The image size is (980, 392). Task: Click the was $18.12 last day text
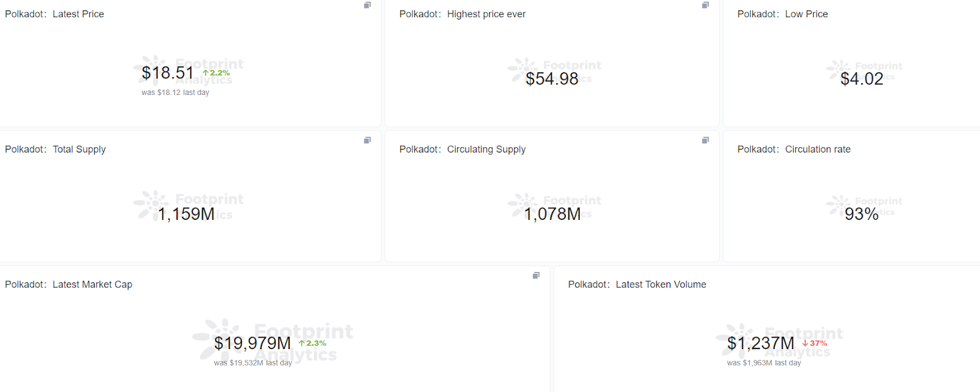click(175, 92)
